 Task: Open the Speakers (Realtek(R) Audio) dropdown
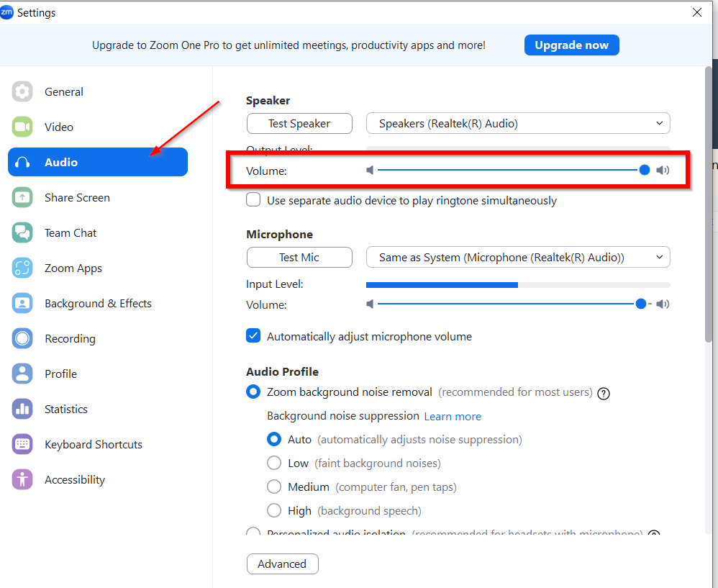coord(518,123)
